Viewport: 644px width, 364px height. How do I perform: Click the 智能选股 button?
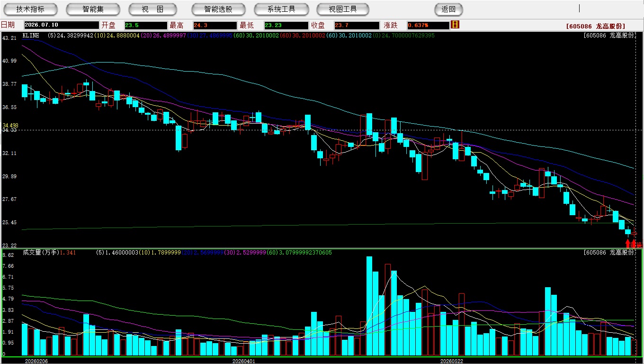218,9
